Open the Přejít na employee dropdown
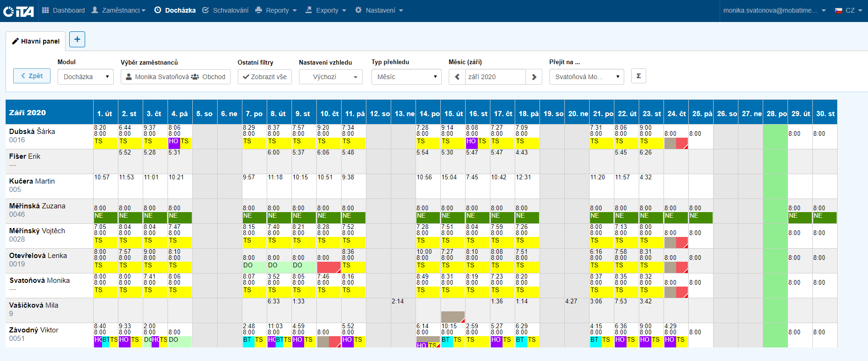The height and width of the screenshot is (361, 868). tap(586, 77)
